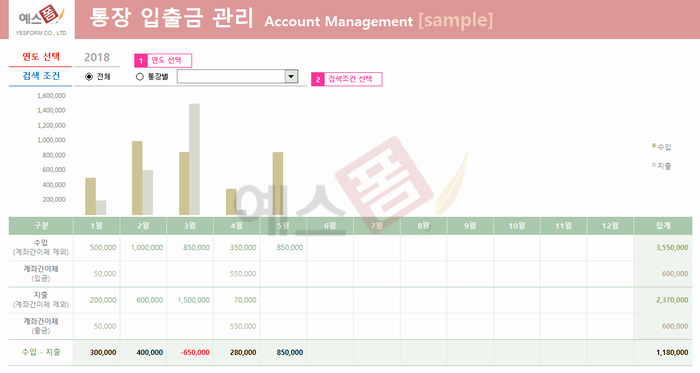
Task: Click the 6월 column header
Action: [x=330, y=226]
